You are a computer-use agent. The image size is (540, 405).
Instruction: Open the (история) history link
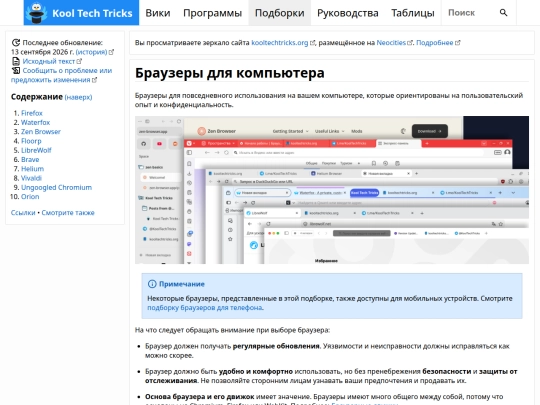coord(91,52)
